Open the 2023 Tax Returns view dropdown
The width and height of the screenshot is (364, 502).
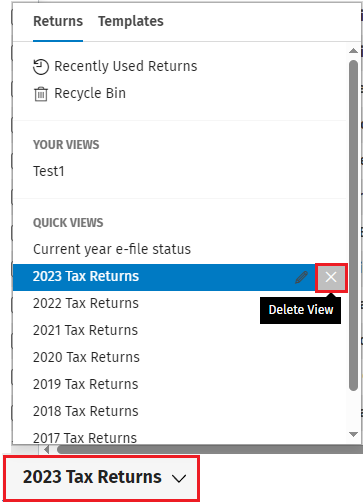102,477
